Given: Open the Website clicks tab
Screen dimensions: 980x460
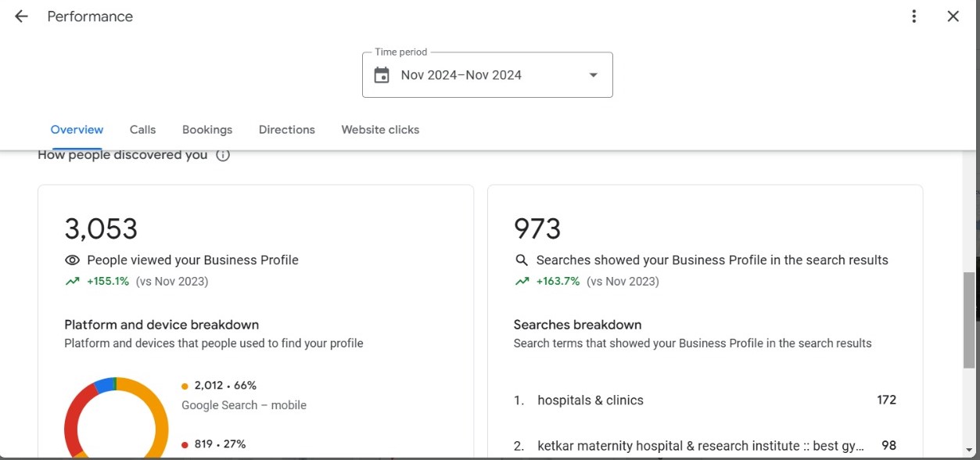Looking at the screenshot, I should click(x=380, y=130).
